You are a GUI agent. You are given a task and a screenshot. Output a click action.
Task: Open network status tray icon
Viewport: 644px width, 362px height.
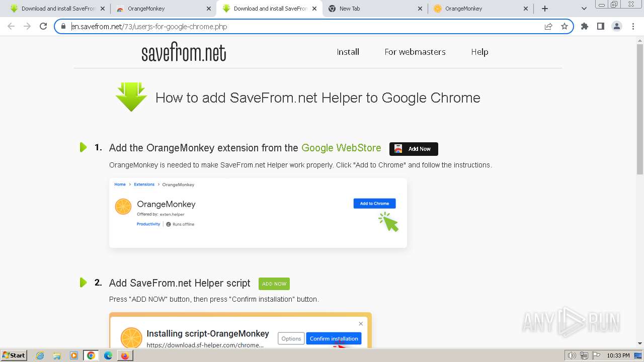click(585, 355)
